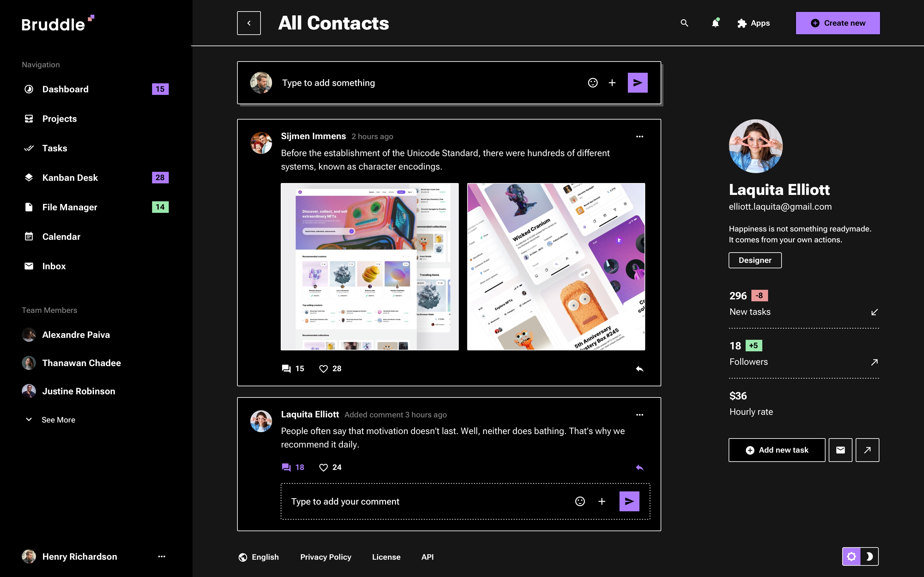Open three-dot menu on Sijmen Immens post
This screenshot has width=924, height=577.
(639, 137)
